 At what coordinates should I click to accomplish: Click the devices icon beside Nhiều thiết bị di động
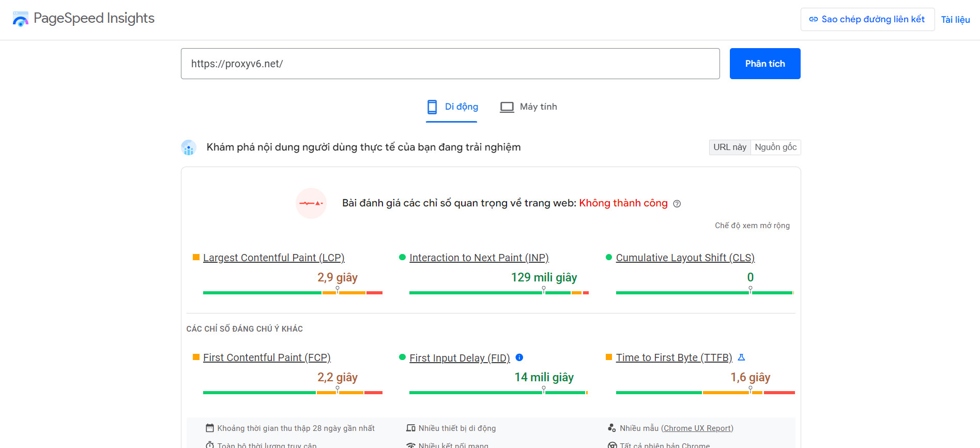[x=411, y=428]
